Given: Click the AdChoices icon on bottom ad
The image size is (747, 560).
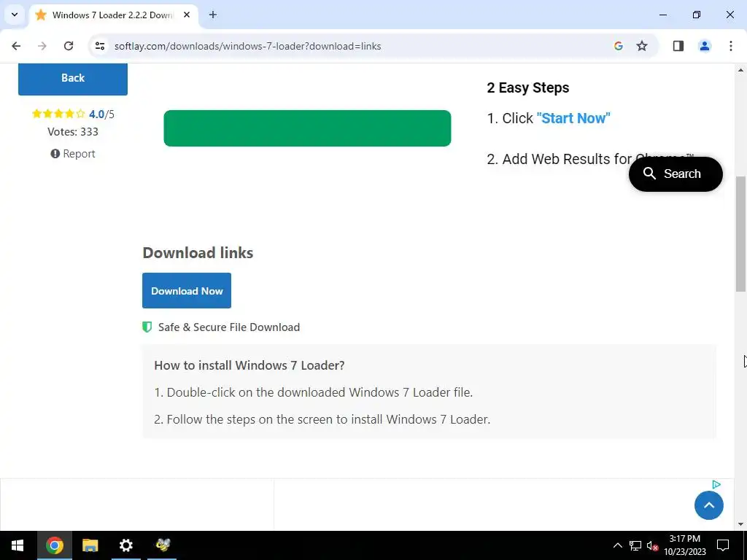Looking at the screenshot, I should point(716,485).
